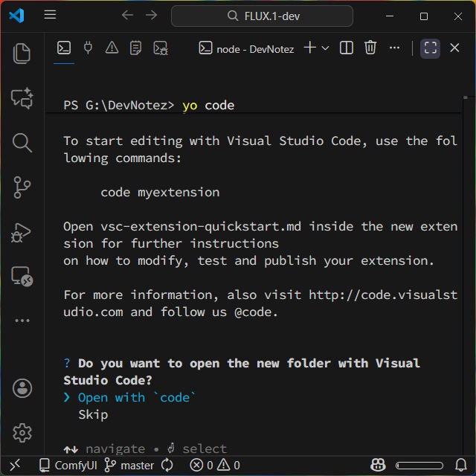Open the Source Control view
The width and height of the screenshot is (476, 476).
pyautogui.click(x=22, y=187)
